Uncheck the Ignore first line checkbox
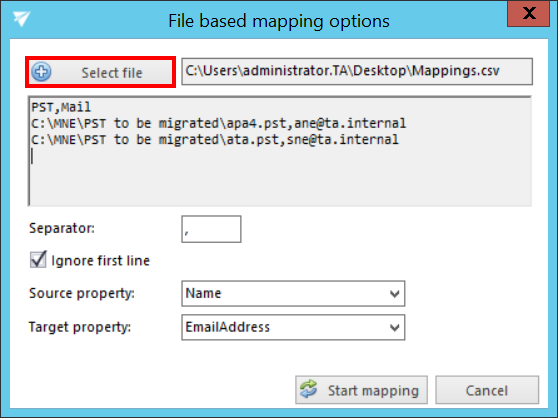 (38, 260)
